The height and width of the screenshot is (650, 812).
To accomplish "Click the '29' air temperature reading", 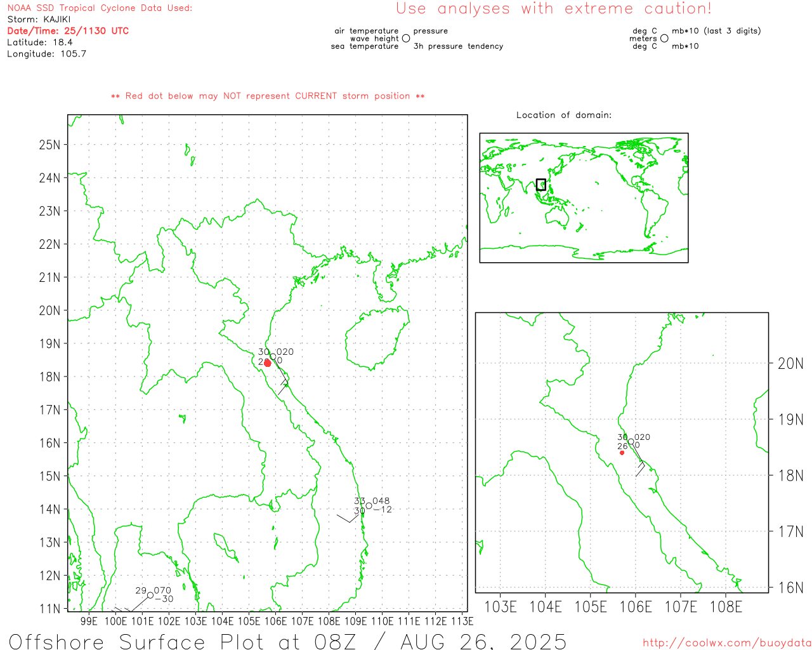I will [141, 590].
